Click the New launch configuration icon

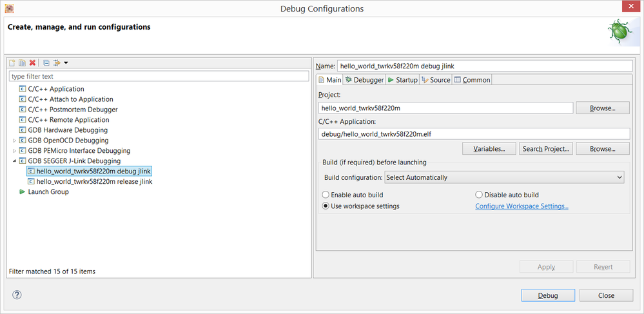(12, 63)
